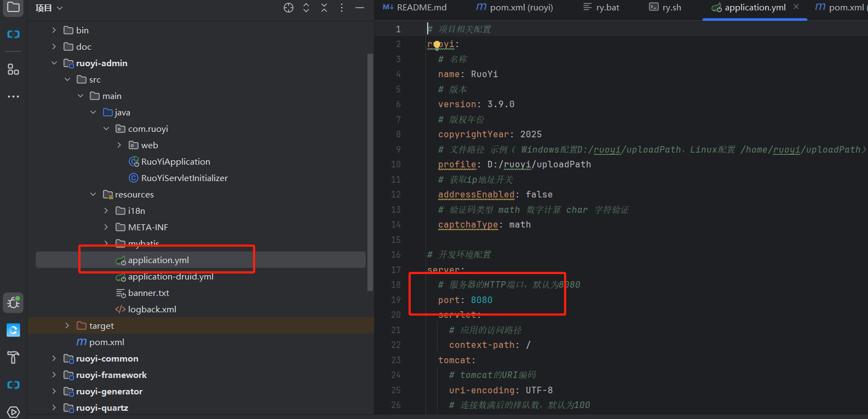Switch to the pom.xml (ruoyi) tab
Screen dimensions: 868x419
tap(514, 8)
